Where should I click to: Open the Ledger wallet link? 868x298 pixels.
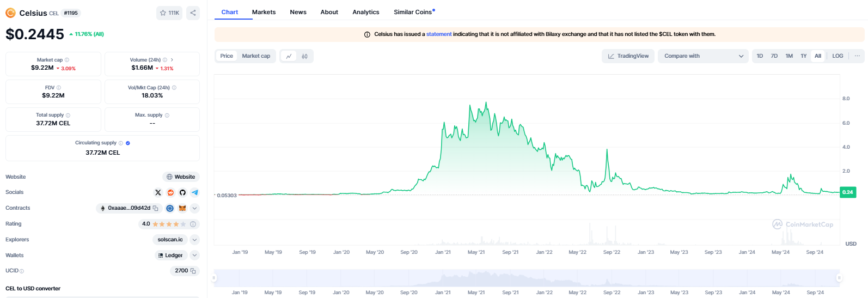(x=170, y=256)
